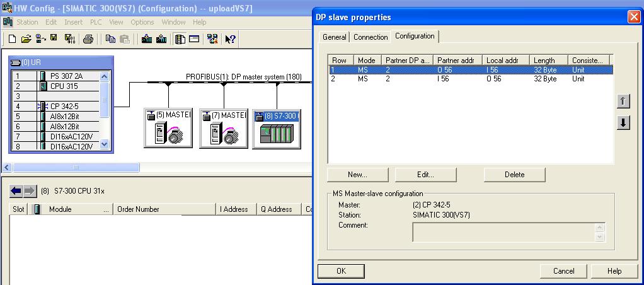
Task: Click the Delete button
Action: (x=515, y=175)
